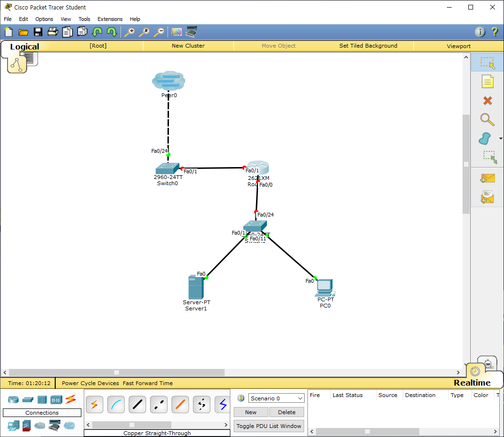The height and width of the screenshot is (437, 504).
Task: Choose the Place Note tool
Action: coord(487,81)
